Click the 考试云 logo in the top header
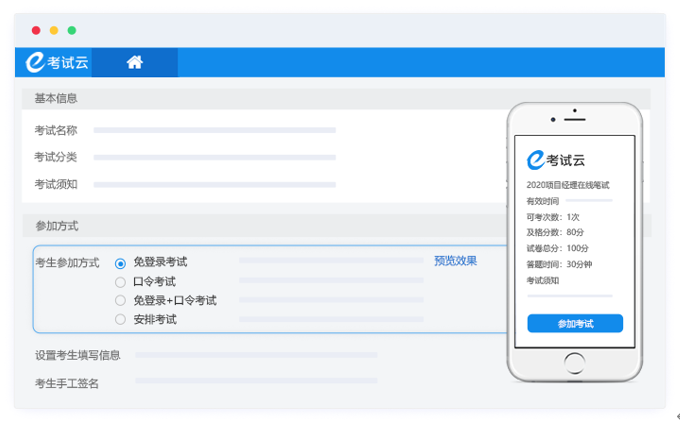This screenshot has height=422, width=680. 58,62
